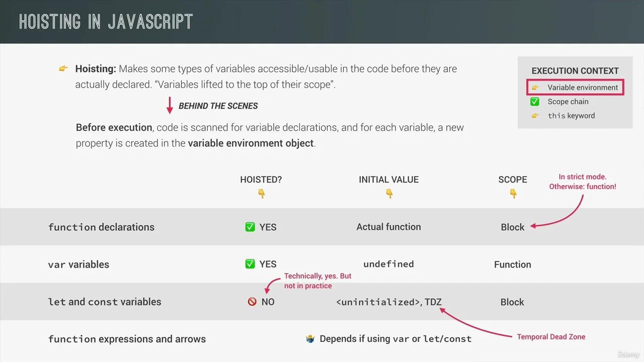
Task: Click the shrug emoji in the function expressions row
Action: pyautogui.click(x=310, y=339)
